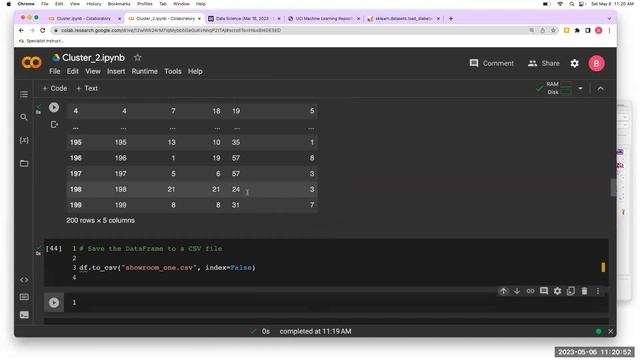Switch to UCI Machine Learning Repository tab
Screen dimensions: 640x360
point(324,18)
